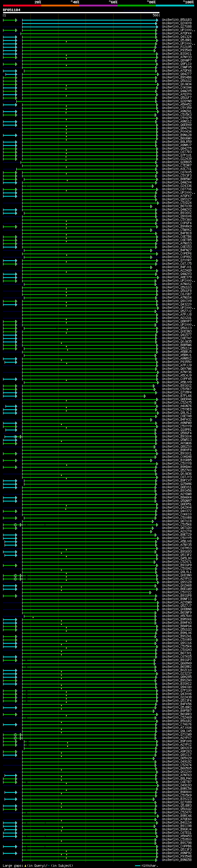Click the Large gaps legend text
Screen dimensions: 197x868
click(38, 866)
